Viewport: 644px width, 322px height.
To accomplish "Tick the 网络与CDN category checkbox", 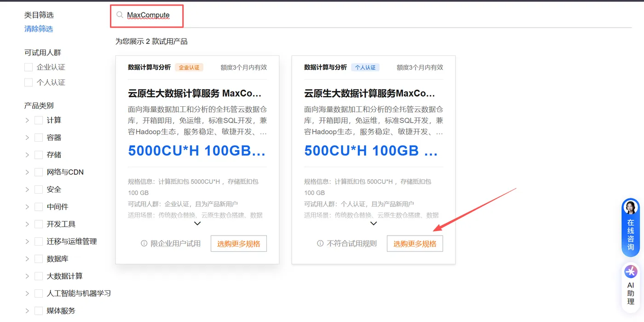I will click(x=39, y=172).
